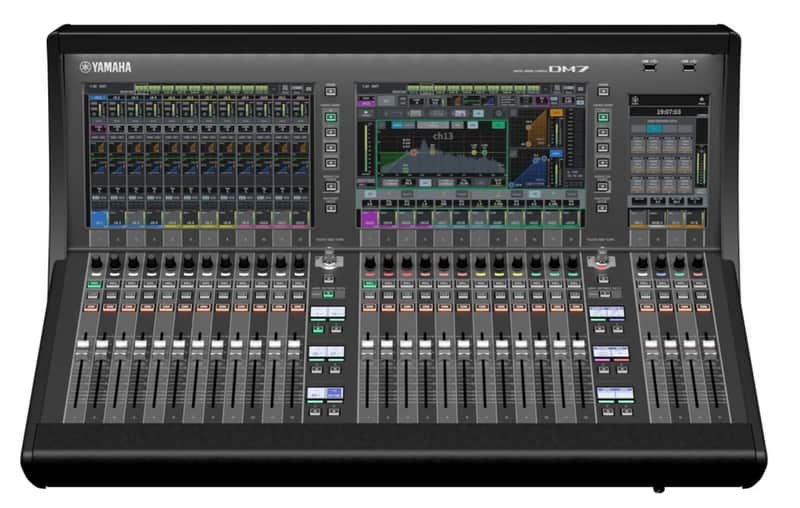Grab the last fader of the left fader bank

tap(293, 344)
